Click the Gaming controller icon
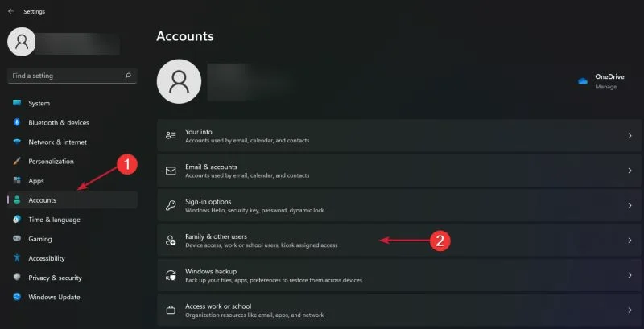This screenshot has width=644, height=329. (17, 239)
